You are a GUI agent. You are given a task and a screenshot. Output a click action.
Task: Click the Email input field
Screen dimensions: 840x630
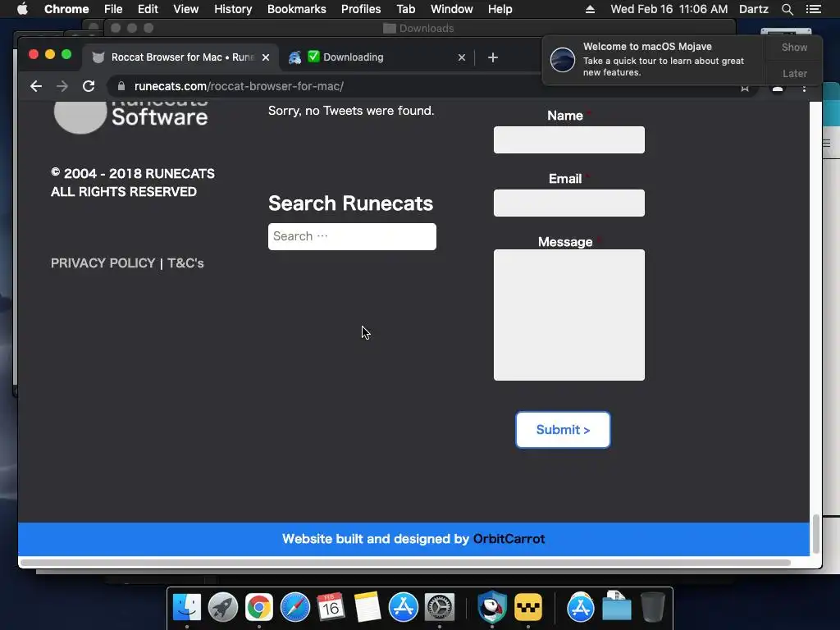(x=569, y=203)
